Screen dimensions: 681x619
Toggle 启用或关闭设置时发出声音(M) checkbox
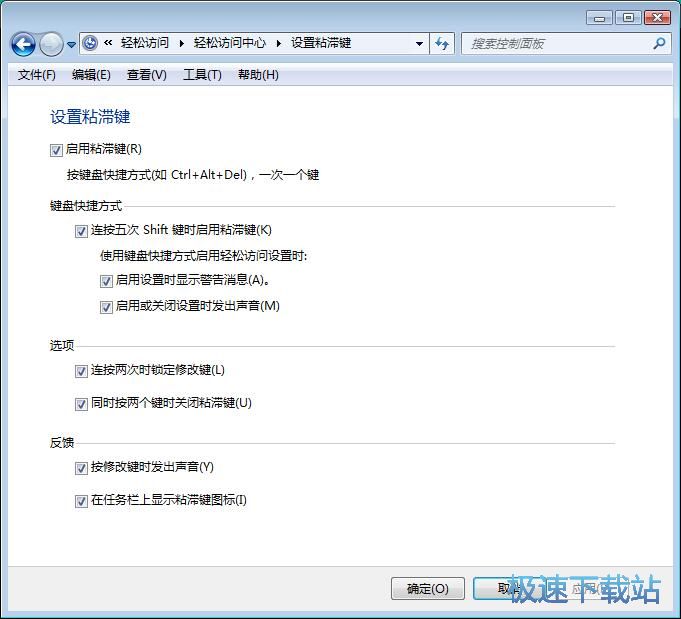click(106, 307)
